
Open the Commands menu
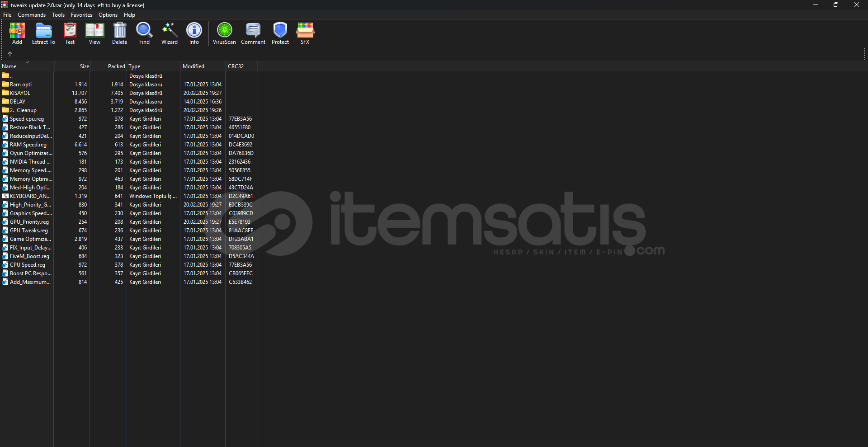coord(32,15)
